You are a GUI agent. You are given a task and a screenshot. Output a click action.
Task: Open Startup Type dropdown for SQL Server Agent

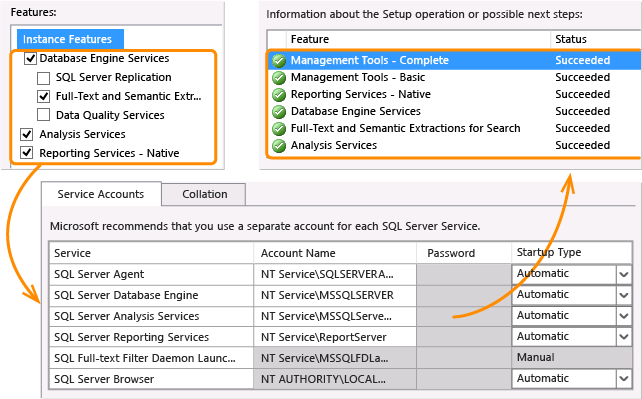[x=624, y=274]
